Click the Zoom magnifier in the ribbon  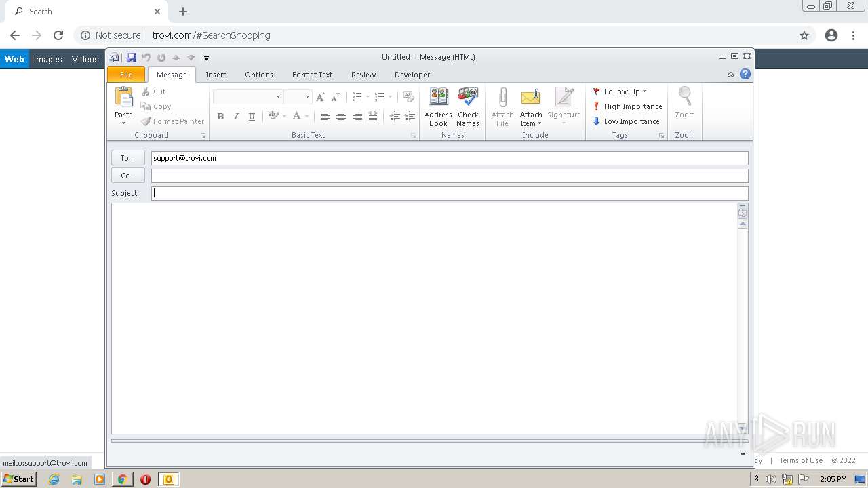[x=685, y=103]
